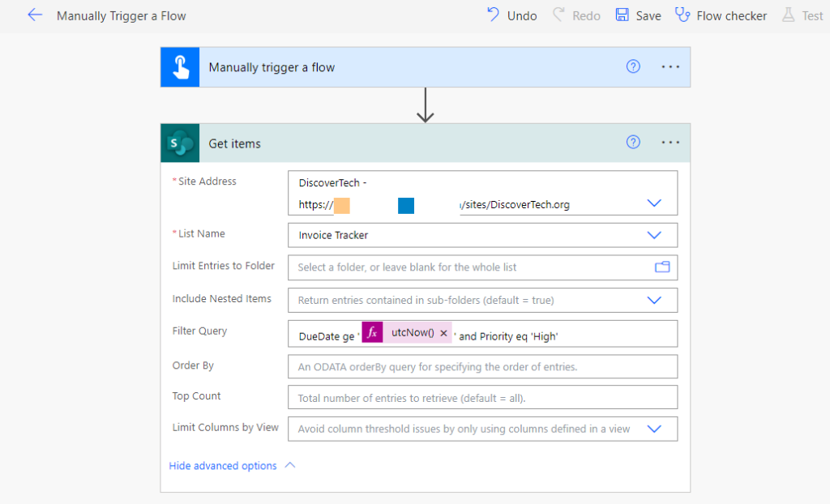The height and width of the screenshot is (504, 830).
Task: Click the manual trigger hand icon
Action: 180,67
